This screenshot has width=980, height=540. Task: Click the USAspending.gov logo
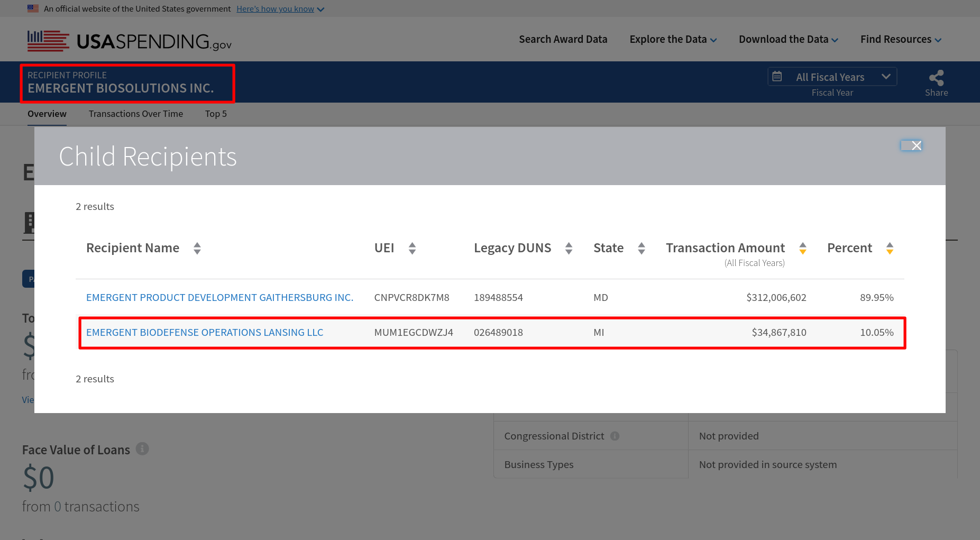click(x=130, y=41)
